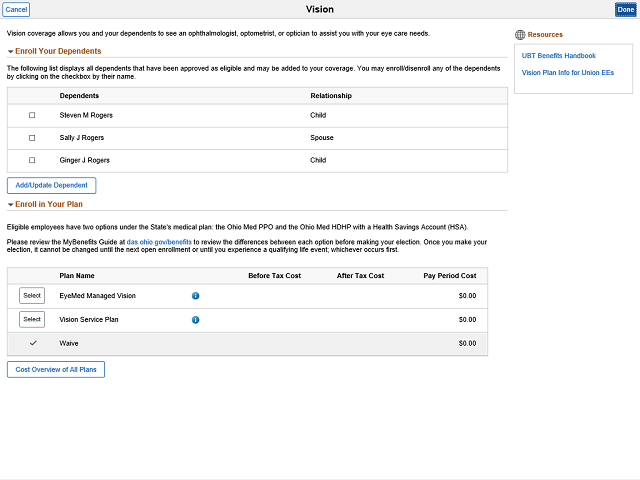Open Vision Plan Info for Union EEs
This screenshot has width=640, height=480.
point(568,73)
